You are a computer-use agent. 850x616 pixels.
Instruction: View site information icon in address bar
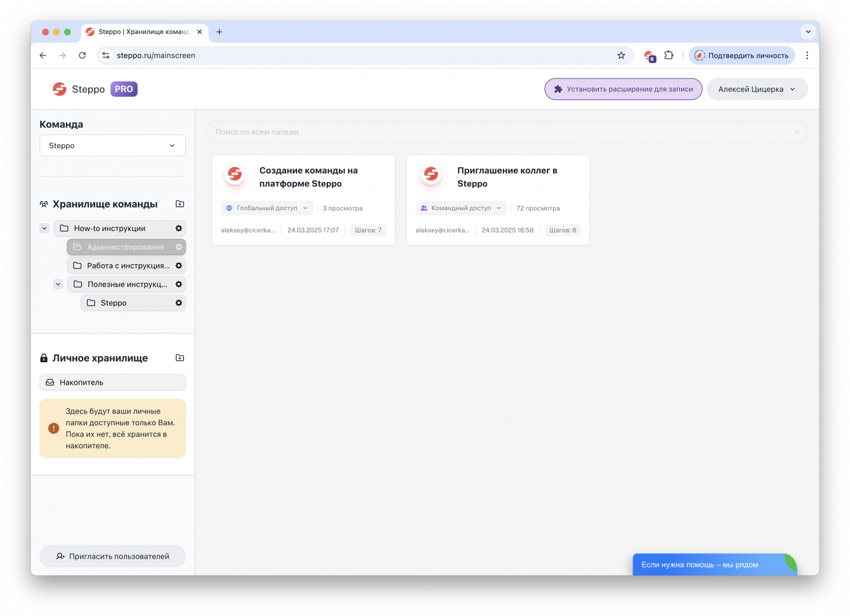(x=106, y=55)
